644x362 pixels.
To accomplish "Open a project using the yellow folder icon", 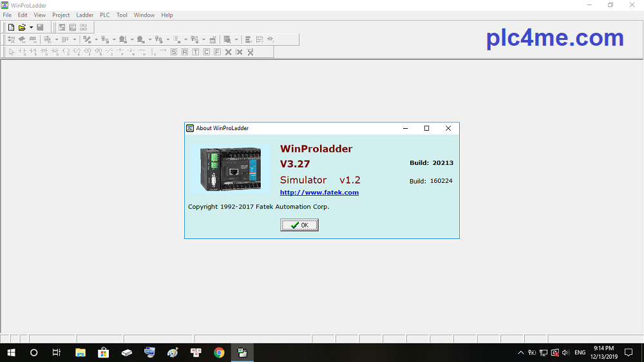I will click(x=22, y=28).
